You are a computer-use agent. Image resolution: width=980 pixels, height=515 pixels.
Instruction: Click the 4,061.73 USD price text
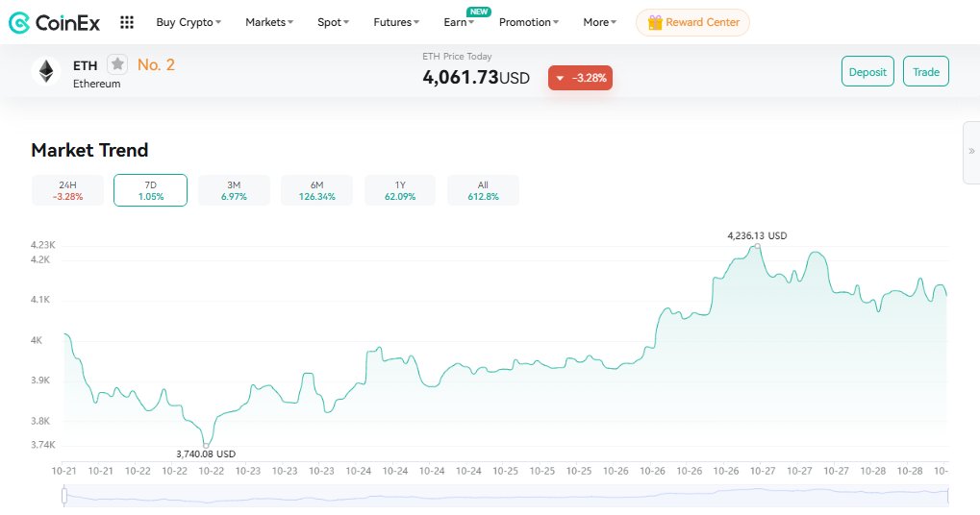pyautogui.click(x=476, y=78)
